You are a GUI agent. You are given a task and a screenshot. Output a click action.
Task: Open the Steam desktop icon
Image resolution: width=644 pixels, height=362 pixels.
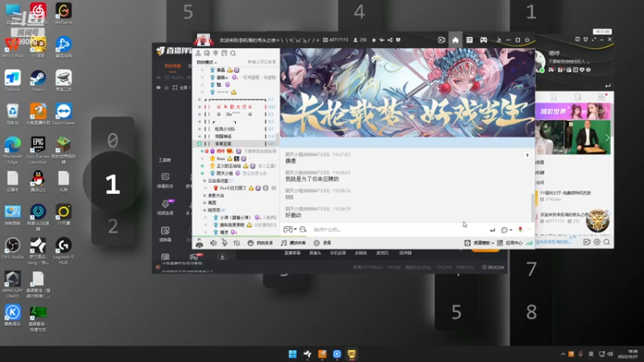click(x=38, y=81)
